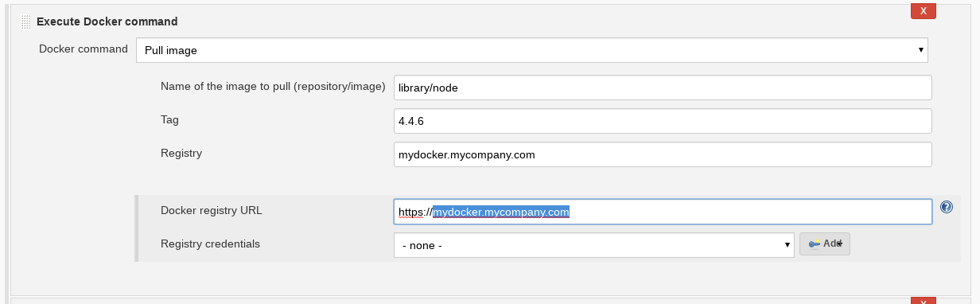The image size is (980, 304).
Task: Click the Registry field with mydocker.mycompany.com
Action: click(x=663, y=154)
